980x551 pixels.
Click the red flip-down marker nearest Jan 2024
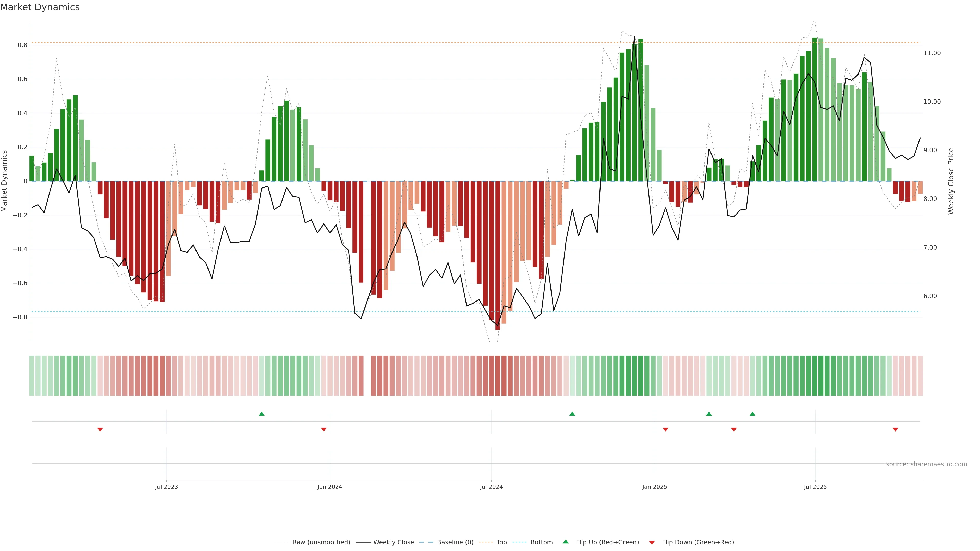coord(324,429)
